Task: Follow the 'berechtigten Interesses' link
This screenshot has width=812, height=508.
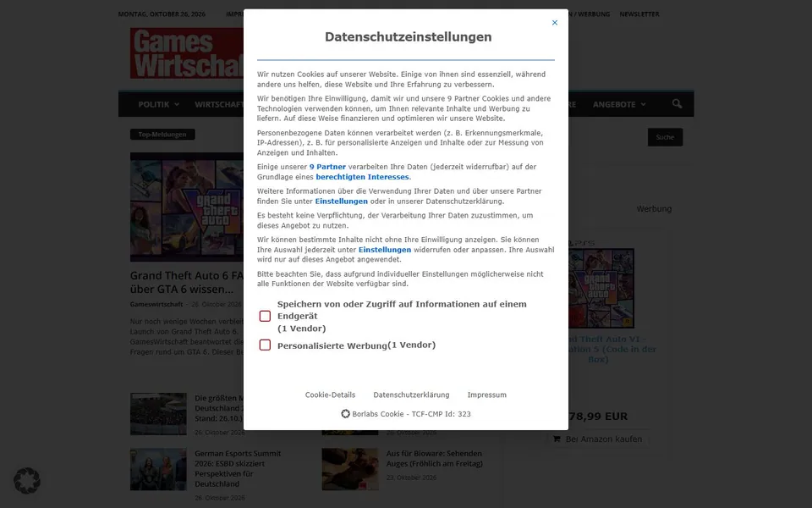Action: [x=363, y=177]
